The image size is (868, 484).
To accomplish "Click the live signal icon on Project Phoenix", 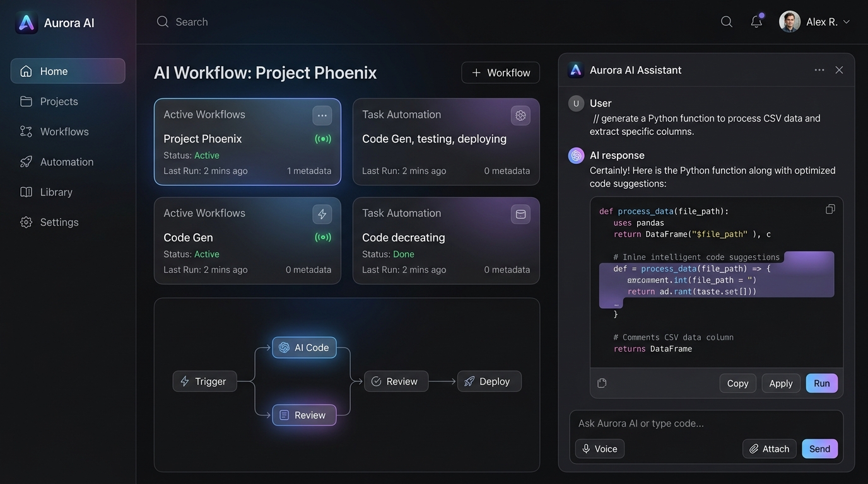I will pyautogui.click(x=323, y=139).
